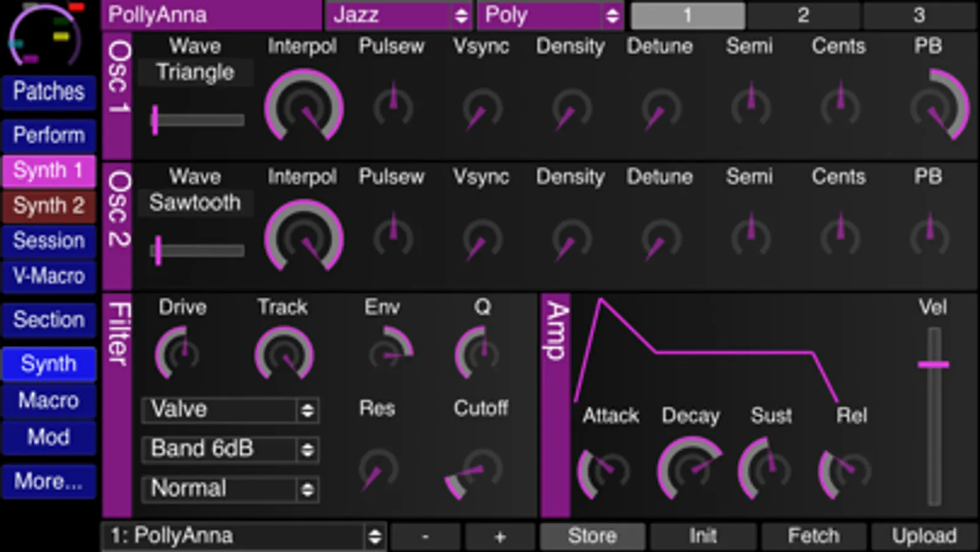Open the Patches page

[x=49, y=92]
